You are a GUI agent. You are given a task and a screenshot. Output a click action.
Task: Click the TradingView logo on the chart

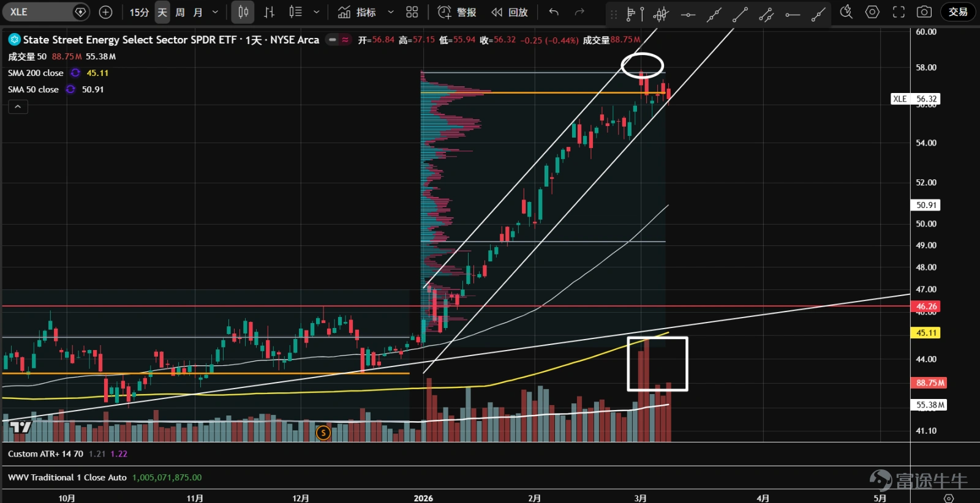pos(21,427)
